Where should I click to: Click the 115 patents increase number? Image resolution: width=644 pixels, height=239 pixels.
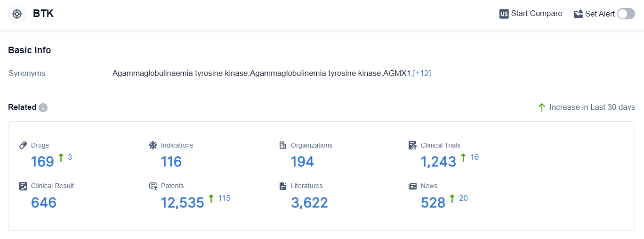(225, 198)
